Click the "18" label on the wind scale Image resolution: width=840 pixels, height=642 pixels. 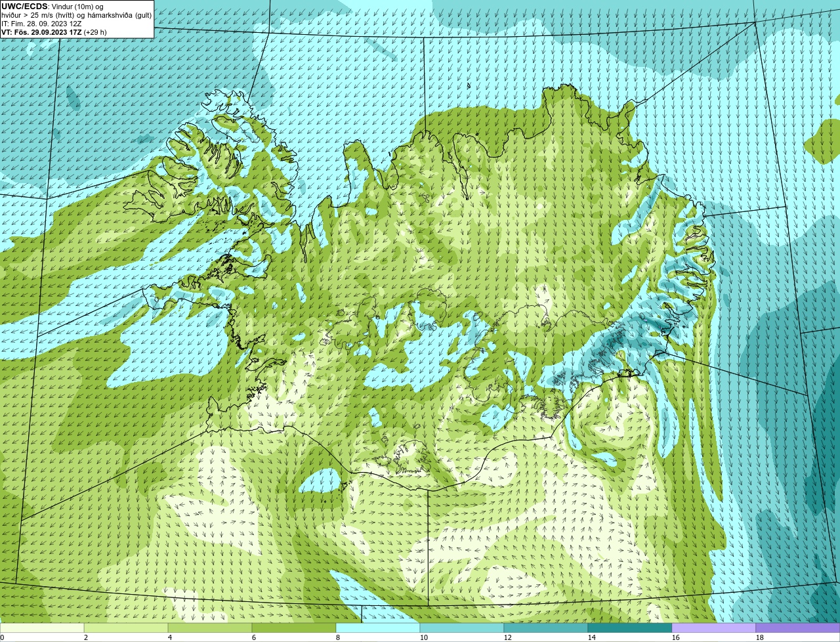tap(760, 637)
